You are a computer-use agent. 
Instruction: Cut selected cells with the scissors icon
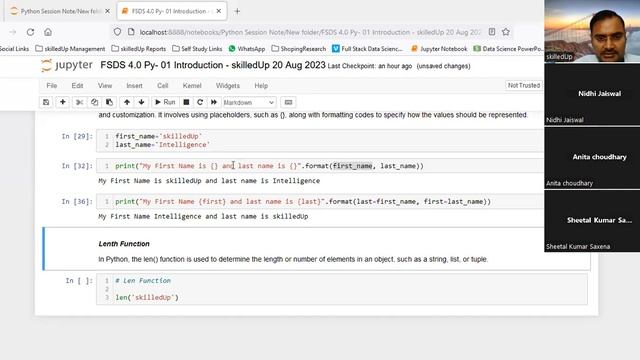point(80,102)
